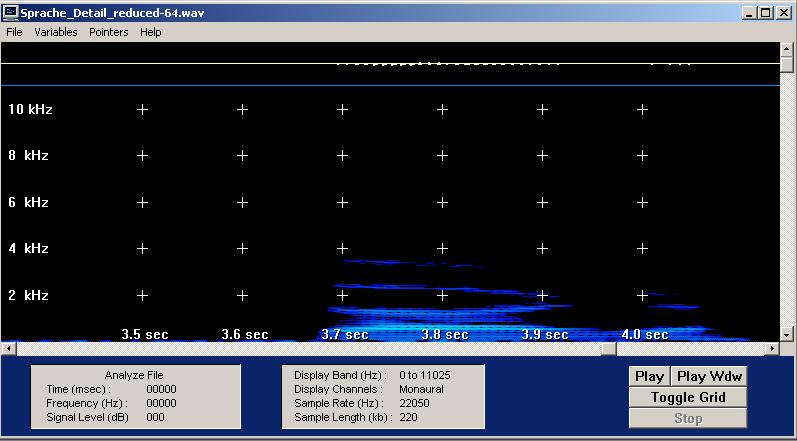The width and height of the screenshot is (797, 441).
Task: Click the 3.9 sec time label
Action: (x=545, y=334)
